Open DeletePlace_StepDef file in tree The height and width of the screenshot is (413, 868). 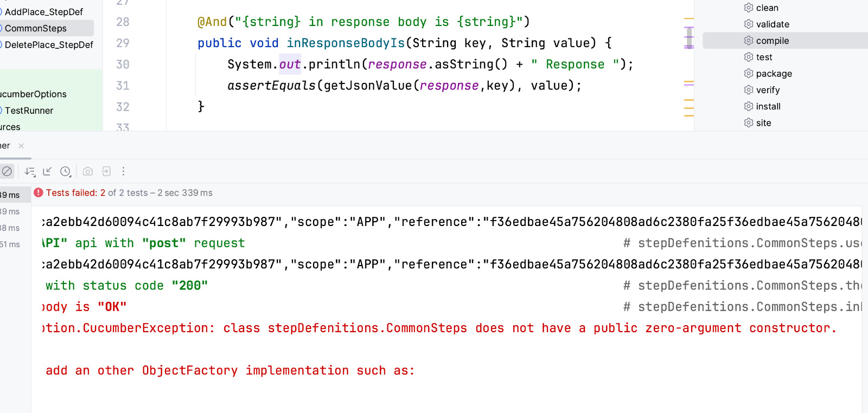49,45
